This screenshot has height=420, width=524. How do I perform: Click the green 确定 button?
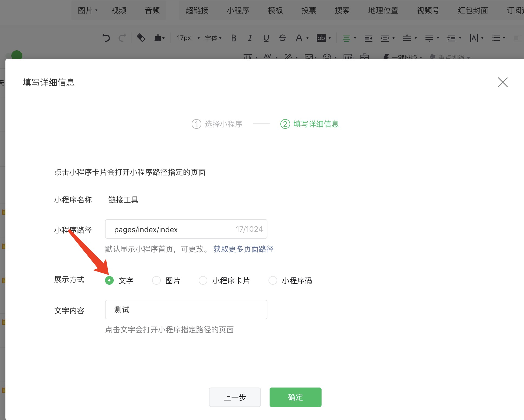tap(295, 397)
